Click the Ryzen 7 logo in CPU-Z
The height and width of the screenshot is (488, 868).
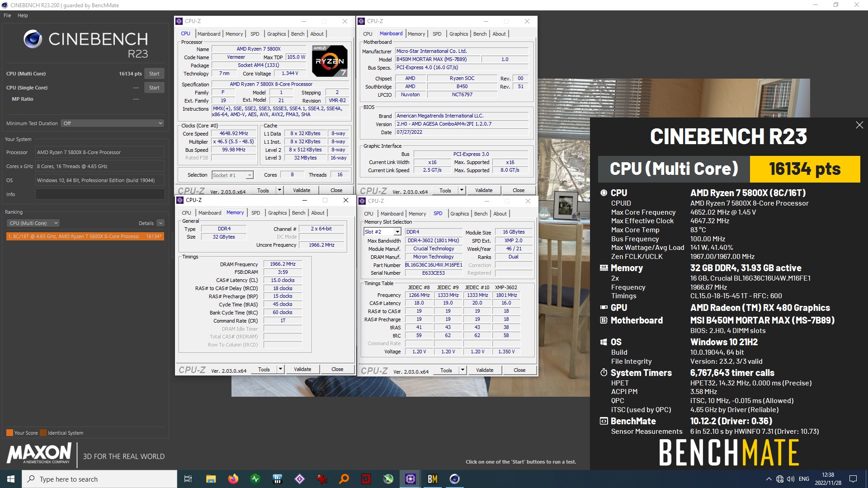click(x=330, y=61)
